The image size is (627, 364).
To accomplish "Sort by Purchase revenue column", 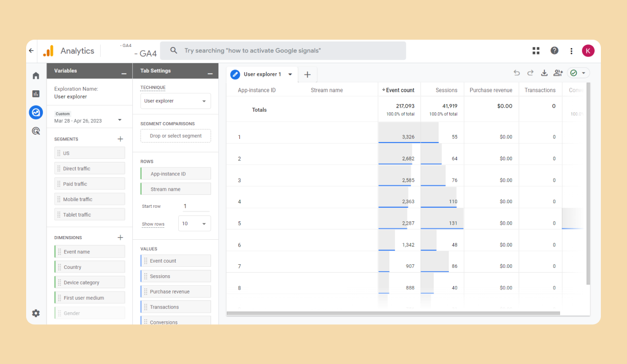I will [491, 90].
